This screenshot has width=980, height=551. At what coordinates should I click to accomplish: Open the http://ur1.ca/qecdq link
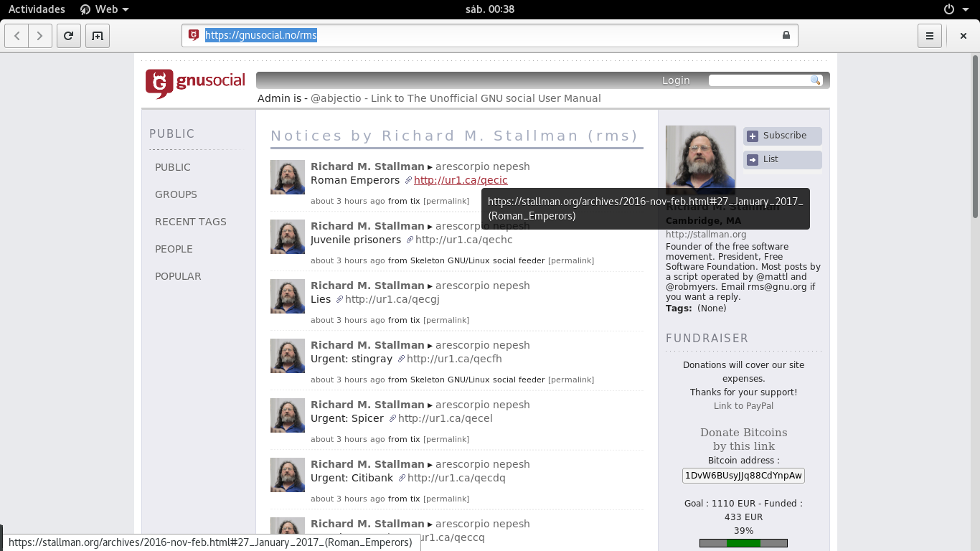[x=456, y=478]
